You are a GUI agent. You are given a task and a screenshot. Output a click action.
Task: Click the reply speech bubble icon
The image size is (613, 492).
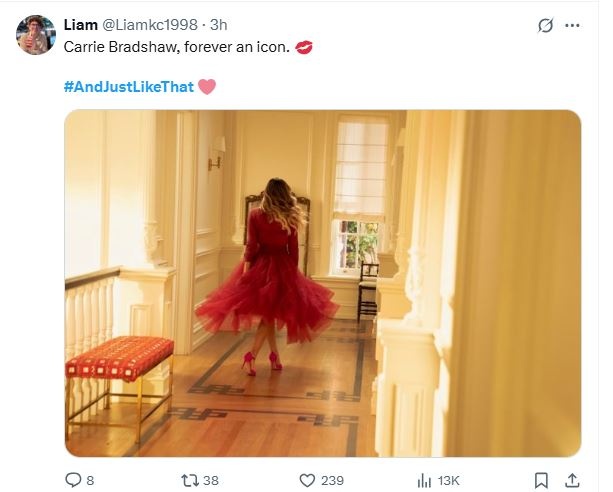pos(72,480)
